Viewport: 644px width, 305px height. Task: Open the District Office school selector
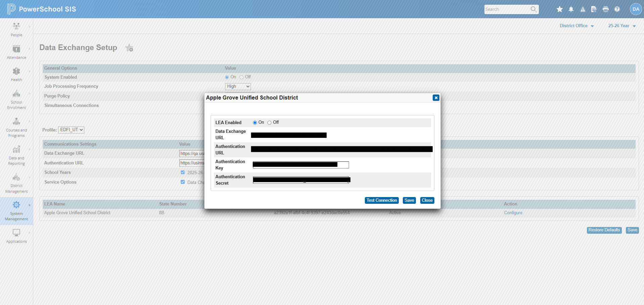tap(577, 26)
